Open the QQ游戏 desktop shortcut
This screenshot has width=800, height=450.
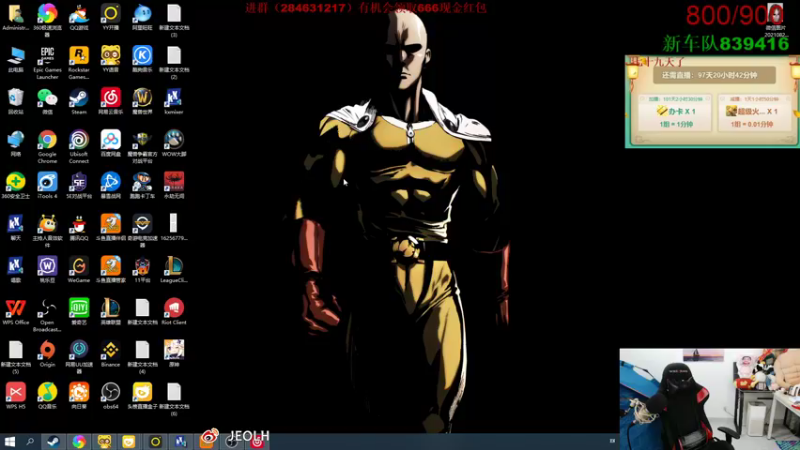(x=79, y=17)
